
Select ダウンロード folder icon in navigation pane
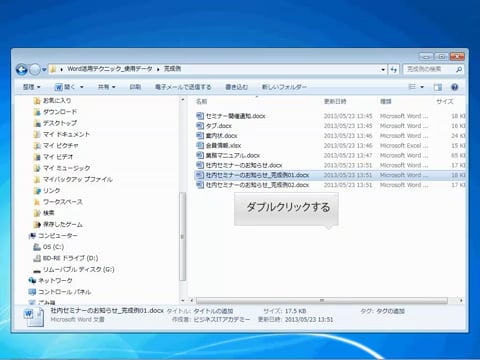pyautogui.click(x=37, y=112)
